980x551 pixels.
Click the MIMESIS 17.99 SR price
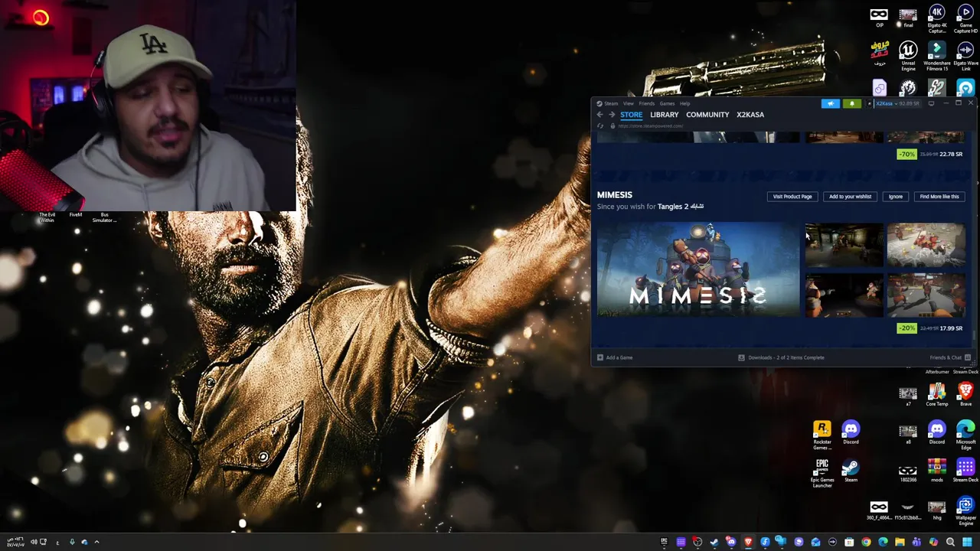coord(951,328)
